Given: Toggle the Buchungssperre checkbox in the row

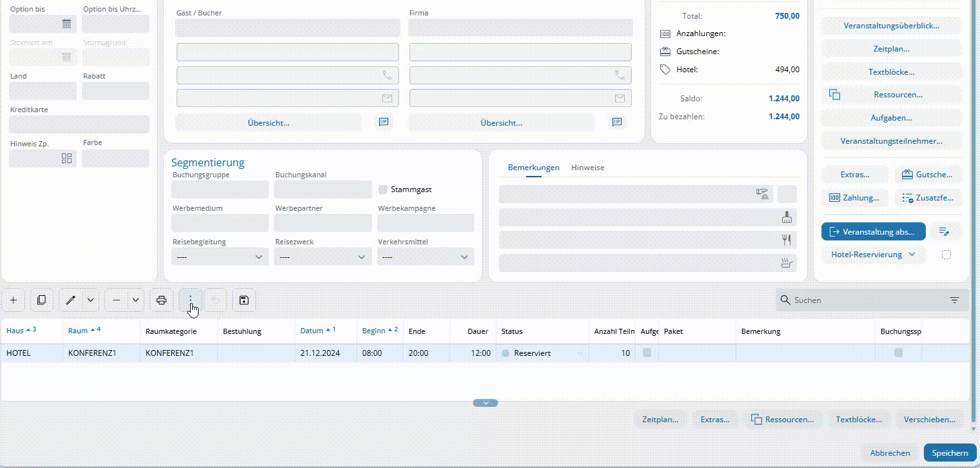Looking at the screenshot, I should [898, 353].
